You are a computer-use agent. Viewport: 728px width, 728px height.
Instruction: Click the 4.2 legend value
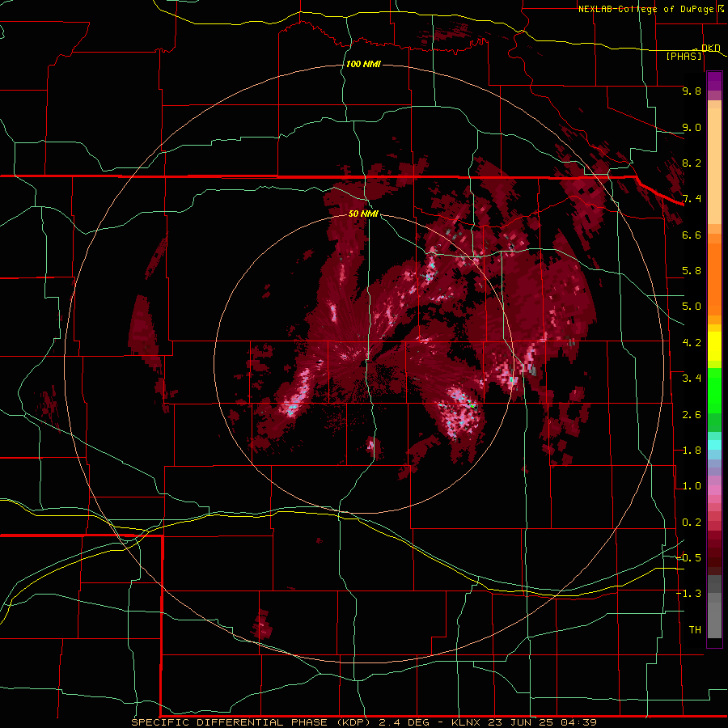pyautogui.click(x=692, y=343)
